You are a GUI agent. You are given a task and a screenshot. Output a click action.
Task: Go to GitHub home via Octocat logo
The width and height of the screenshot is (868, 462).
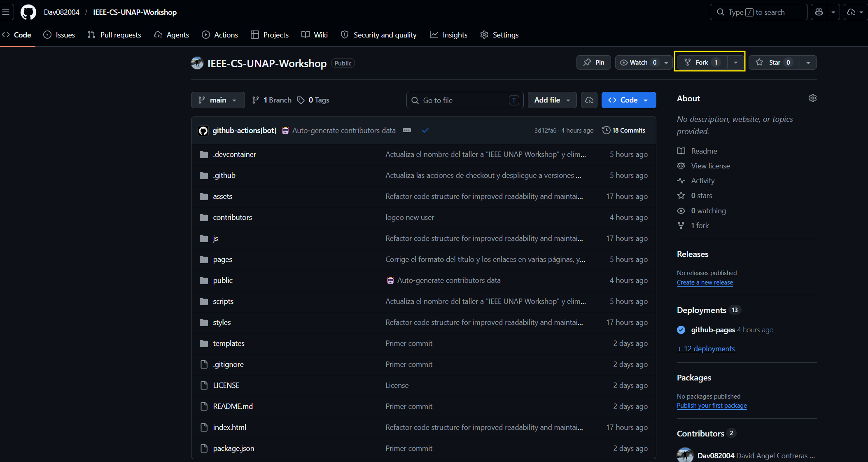(x=28, y=12)
